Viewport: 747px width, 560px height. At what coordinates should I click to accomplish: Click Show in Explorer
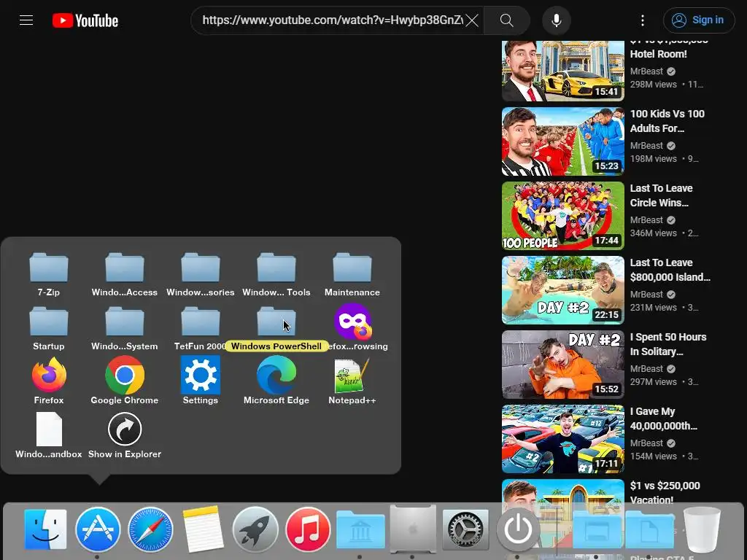click(x=124, y=435)
